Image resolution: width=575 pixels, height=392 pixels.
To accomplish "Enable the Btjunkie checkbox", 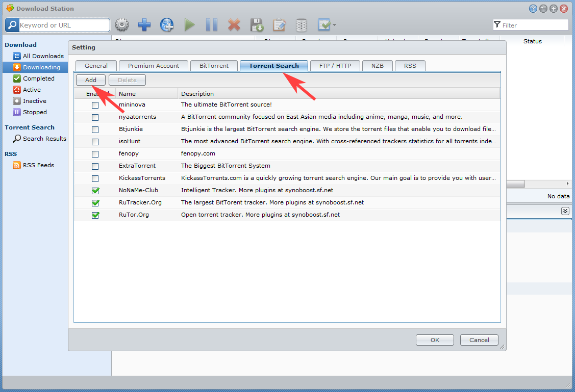I will [x=95, y=129].
